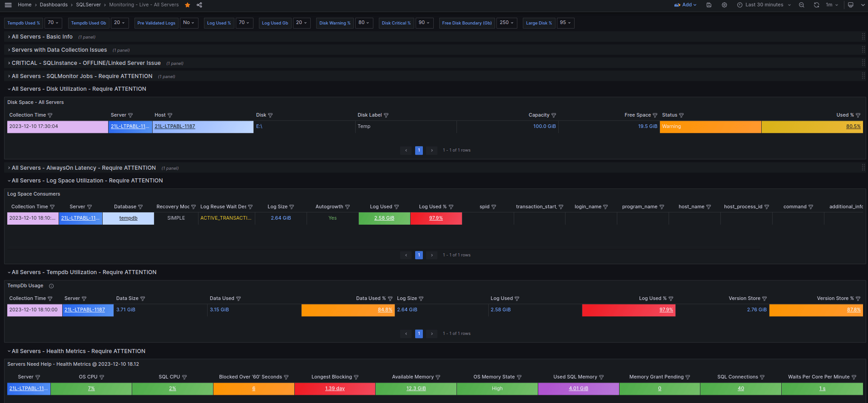Screen dimensions: 868x403
Task: Filter the Collection Time column in Disk Space
Action: point(50,115)
